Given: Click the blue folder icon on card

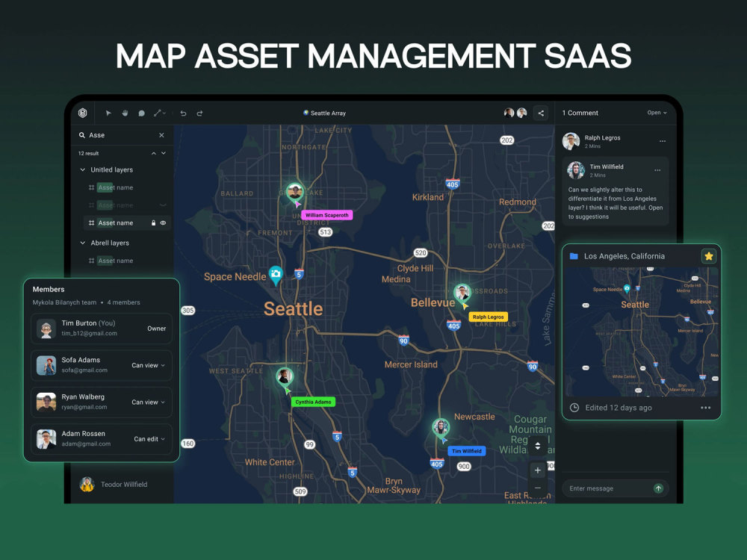Looking at the screenshot, I should point(574,256).
